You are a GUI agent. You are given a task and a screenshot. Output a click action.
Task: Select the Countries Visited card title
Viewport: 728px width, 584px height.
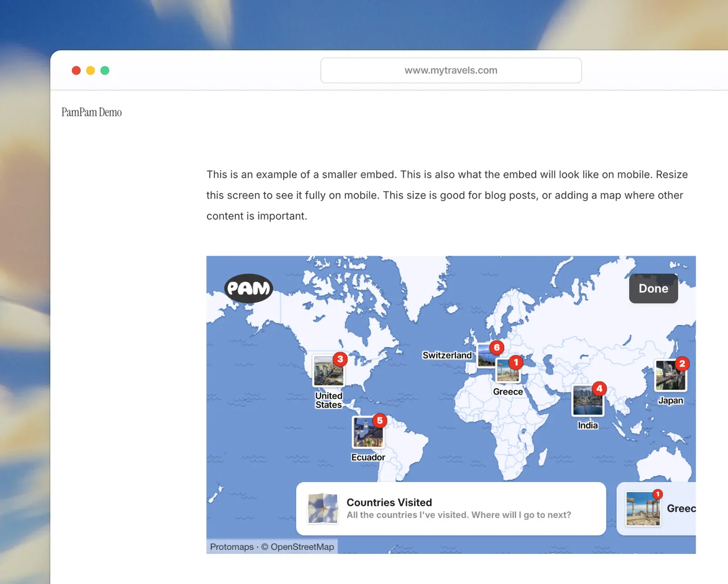click(389, 502)
